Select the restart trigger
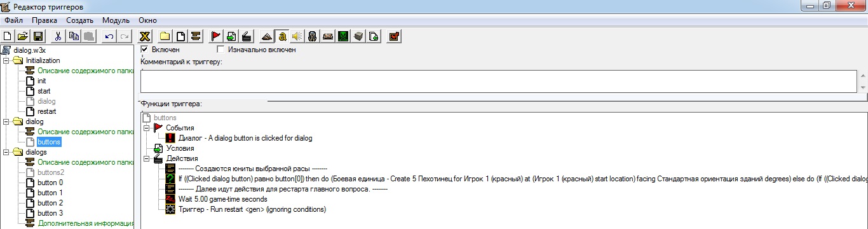The width and height of the screenshot is (868, 229). [x=47, y=111]
